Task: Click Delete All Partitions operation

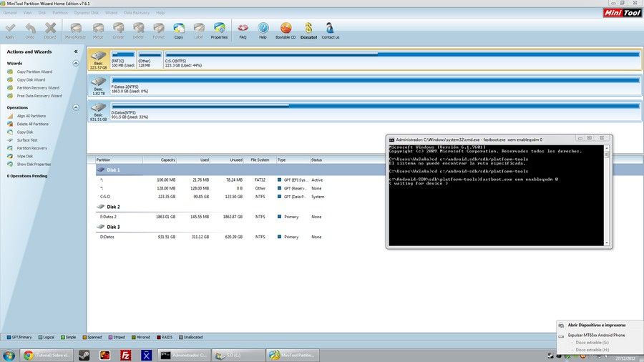Action: (x=32, y=124)
